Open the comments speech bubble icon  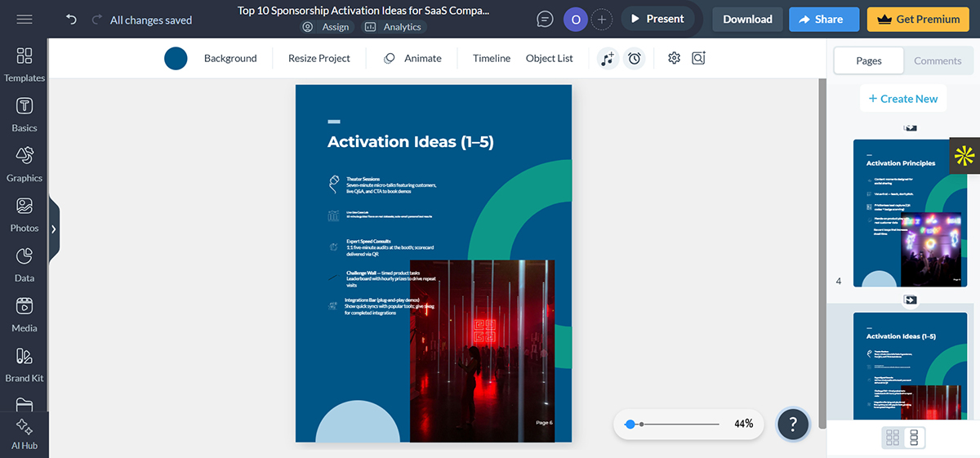pos(545,19)
